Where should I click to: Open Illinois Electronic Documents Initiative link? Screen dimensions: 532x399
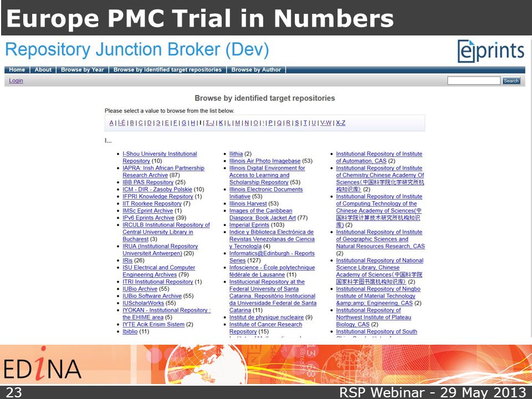coord(266,193)
